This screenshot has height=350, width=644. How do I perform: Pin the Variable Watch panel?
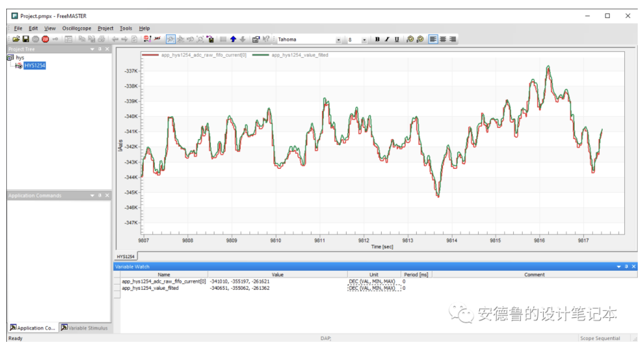pyautogui.click(x=626, y=266)
